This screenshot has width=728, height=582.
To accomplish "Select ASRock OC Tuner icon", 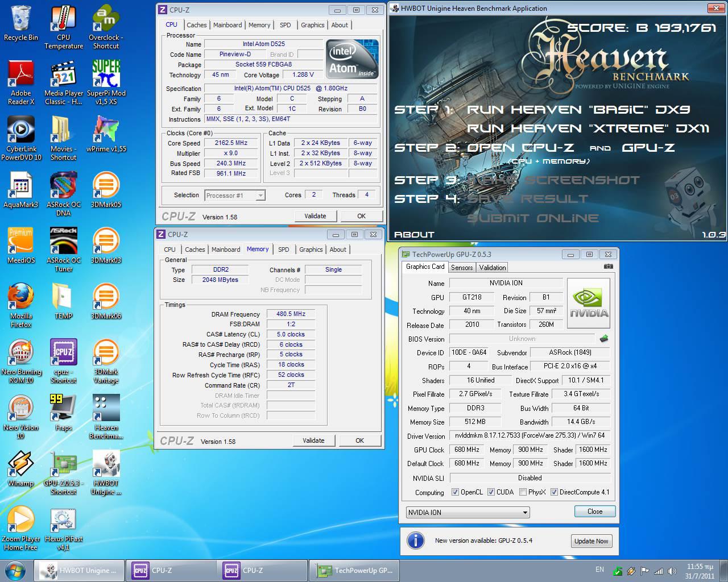I will 64,250.
